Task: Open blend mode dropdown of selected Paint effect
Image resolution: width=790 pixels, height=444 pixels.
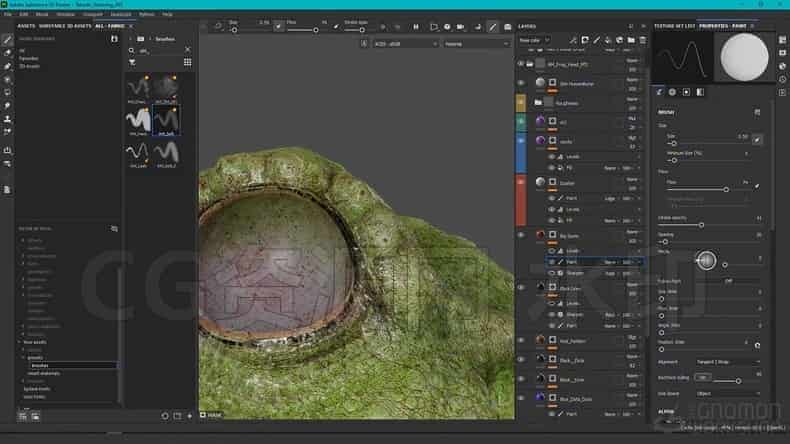Action: [x=610, y=262]
